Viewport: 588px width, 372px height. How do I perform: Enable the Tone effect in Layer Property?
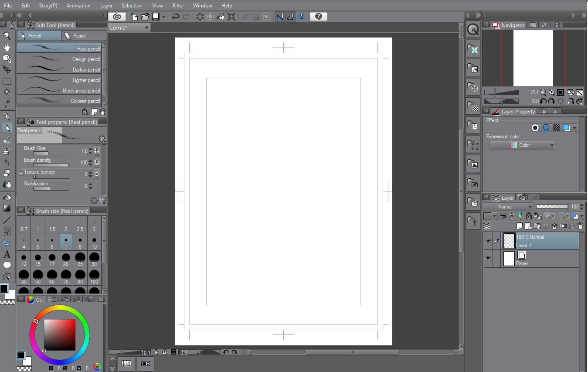pos(556,127)
